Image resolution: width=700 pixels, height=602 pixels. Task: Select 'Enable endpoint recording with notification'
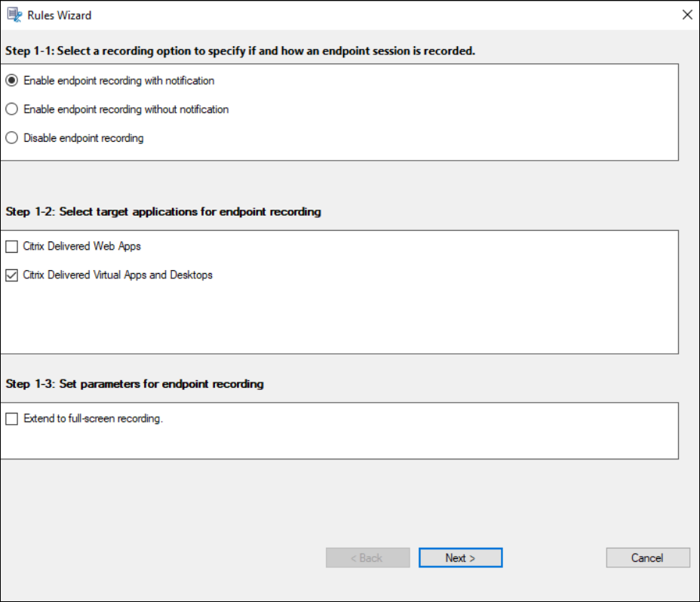coord(12,80)
